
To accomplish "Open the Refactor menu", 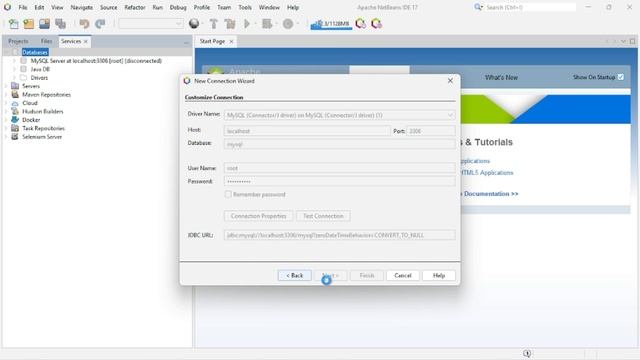I will click(x=135, y=7).
